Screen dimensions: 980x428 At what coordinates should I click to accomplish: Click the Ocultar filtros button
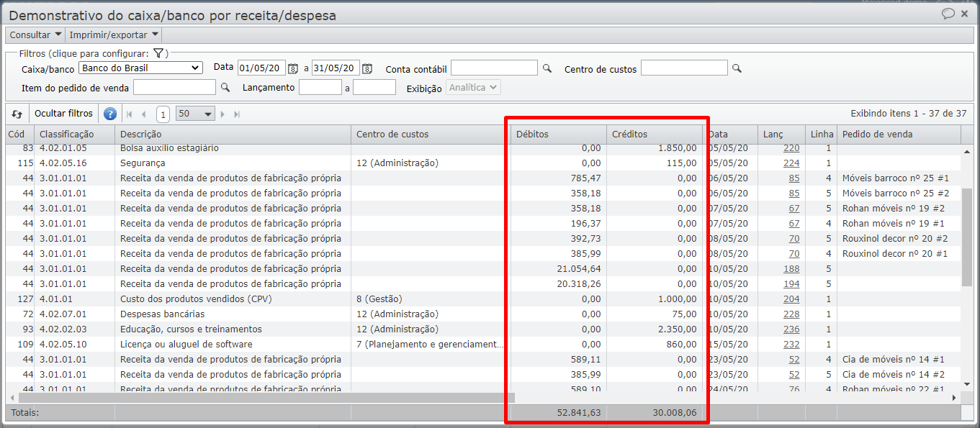(x=63, y=114)
